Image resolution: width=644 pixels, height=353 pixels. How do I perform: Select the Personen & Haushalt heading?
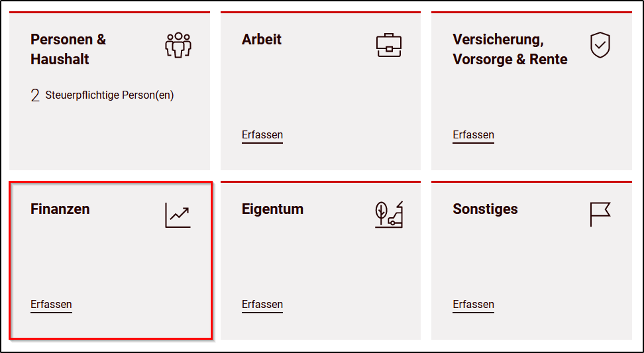pyautogui.click(x=68, y=49)
